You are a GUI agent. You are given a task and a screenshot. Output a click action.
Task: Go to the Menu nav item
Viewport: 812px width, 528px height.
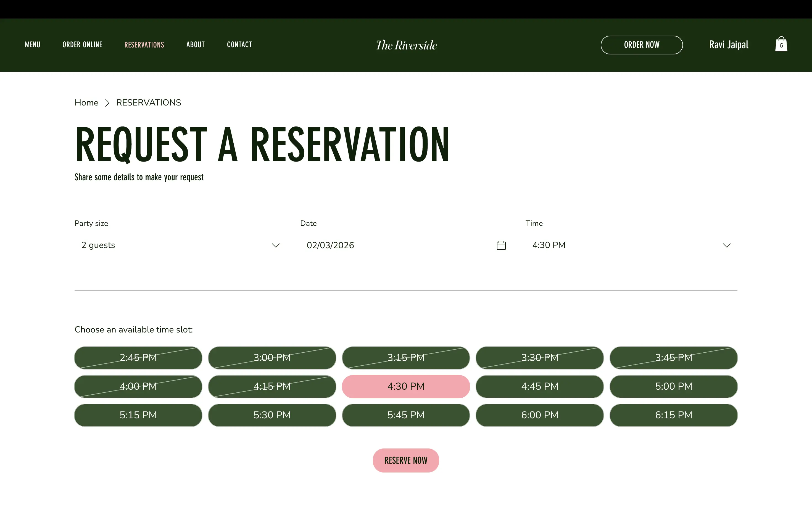(x=32, y=45)
